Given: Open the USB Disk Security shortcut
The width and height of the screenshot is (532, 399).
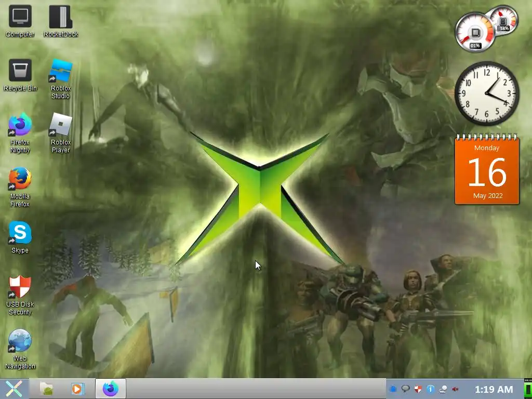Looking at the screenshot, I should point(20,295).
